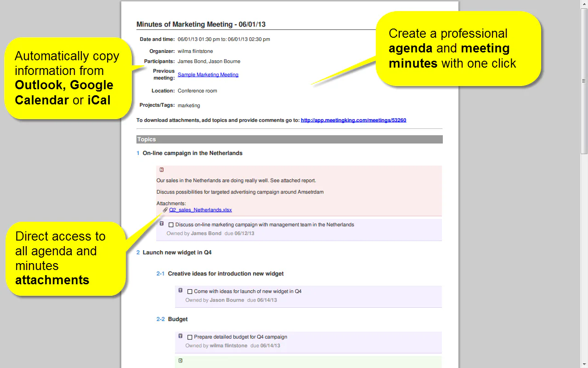Open the Sample Marketing Meeting link
This screenshot has height=368, width=588.
pyautogui.click(x=208, y=75)
